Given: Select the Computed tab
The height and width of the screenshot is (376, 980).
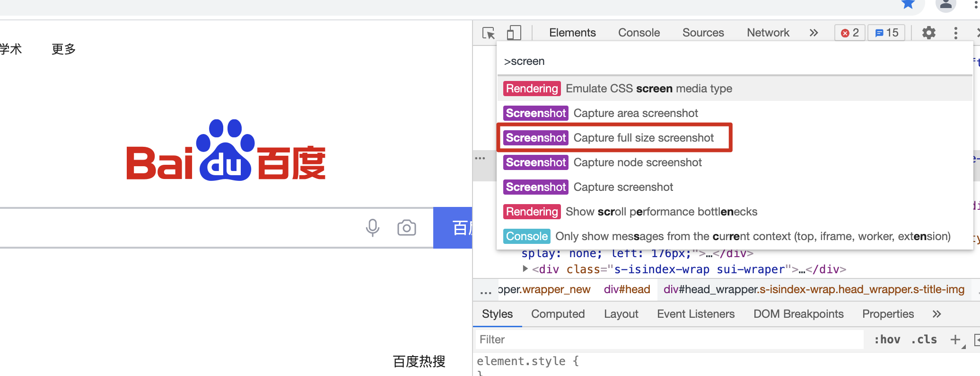Looking at the screenshot, I should (x=558, y=314).
